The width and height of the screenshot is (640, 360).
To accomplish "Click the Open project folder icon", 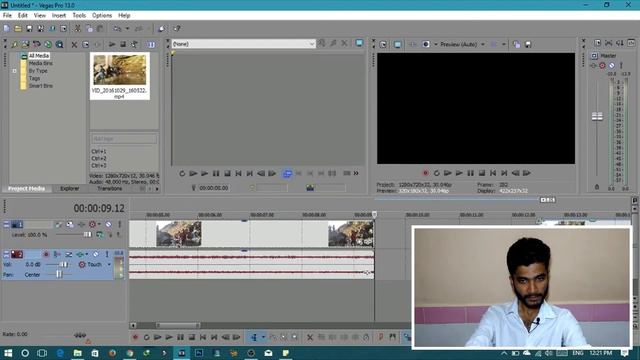I will (18, 29).
